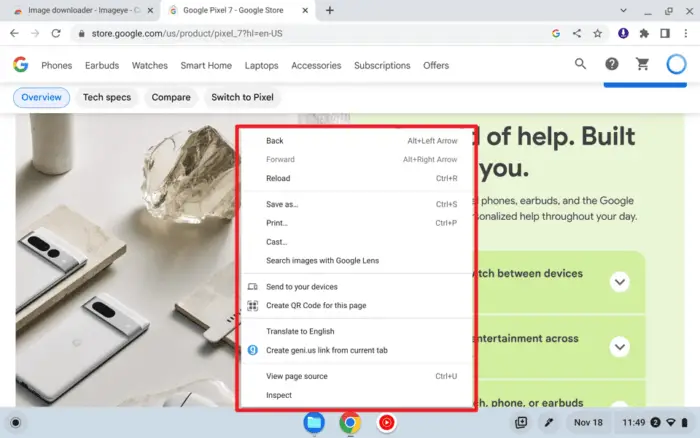700x438 pixels.
Task: Open new tab with plus button
Action: [x=329, y=10]
